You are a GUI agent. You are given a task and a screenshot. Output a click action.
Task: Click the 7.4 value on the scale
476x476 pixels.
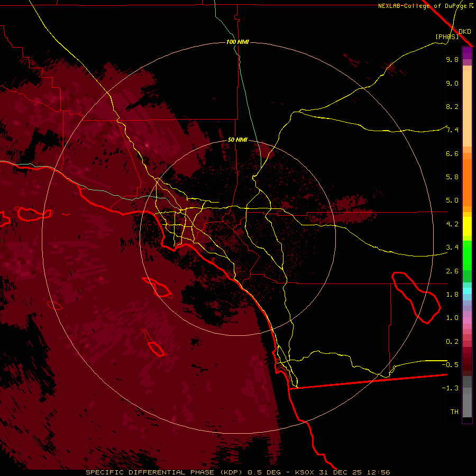click(452, 130)
